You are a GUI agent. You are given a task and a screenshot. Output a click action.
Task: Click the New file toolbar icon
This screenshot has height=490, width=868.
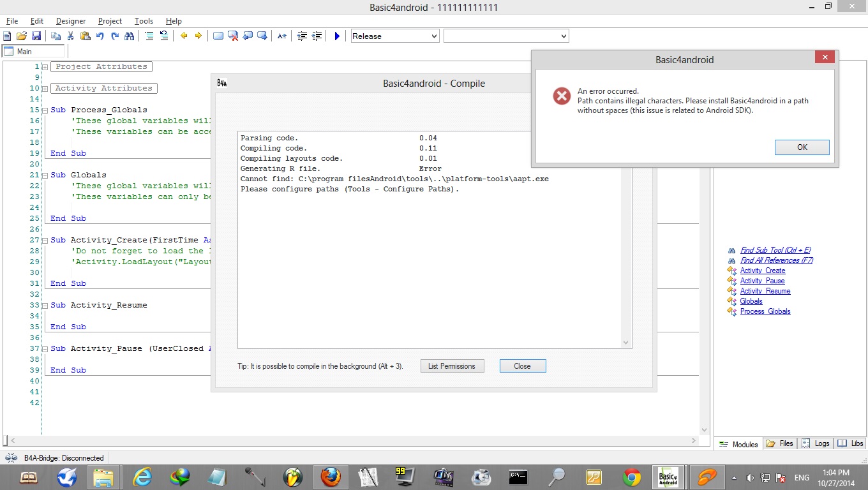coord(8,36)
